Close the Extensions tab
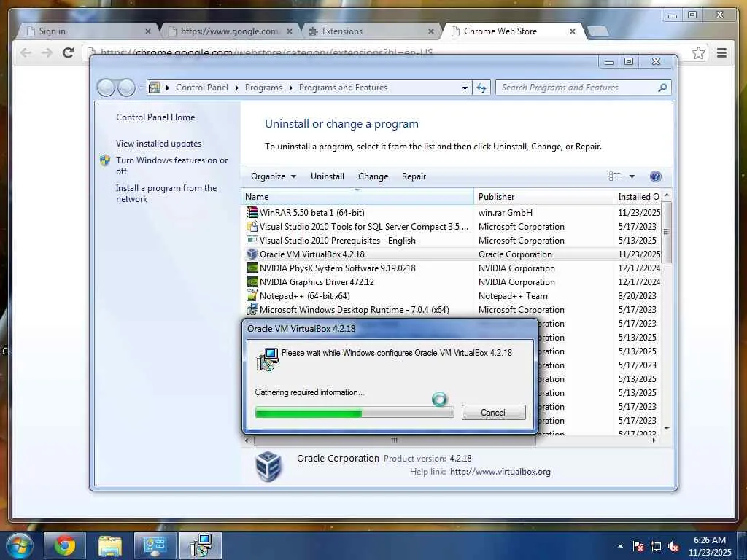747x560 pixels. 430,31
